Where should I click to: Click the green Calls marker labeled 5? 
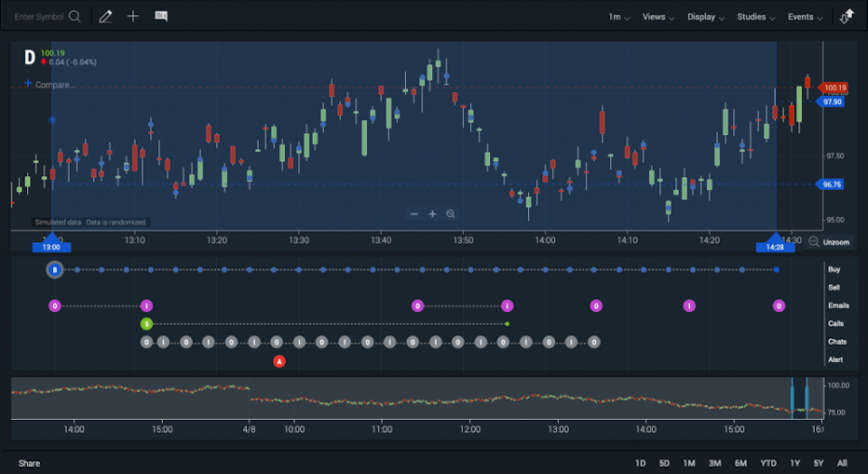click(146, 324)
